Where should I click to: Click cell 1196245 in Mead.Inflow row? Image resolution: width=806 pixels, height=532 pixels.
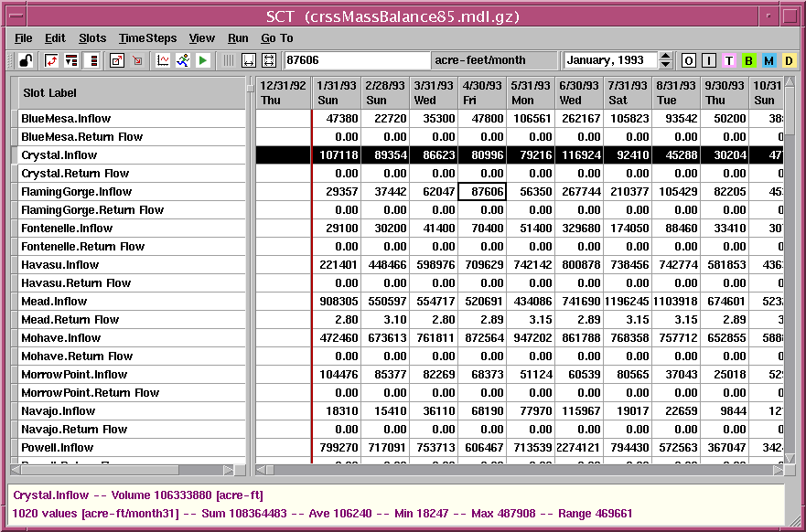[x=628, y=302]
